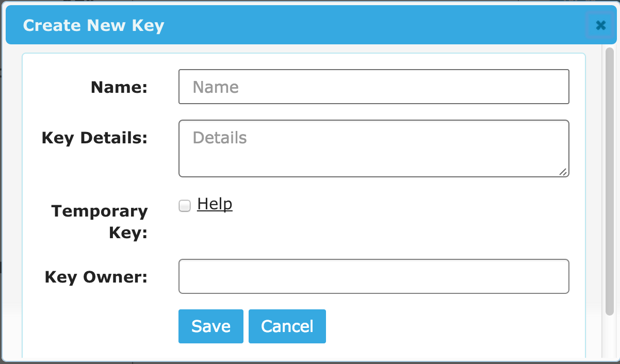Click the "Name:" field label
This screenshot has width=620, height=364.
[119, 87]
